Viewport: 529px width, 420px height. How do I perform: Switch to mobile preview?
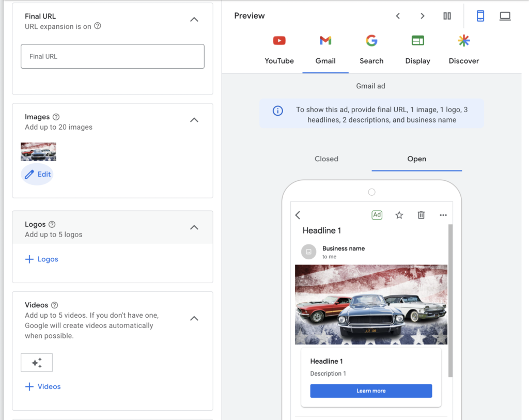[x=480, y=16]
